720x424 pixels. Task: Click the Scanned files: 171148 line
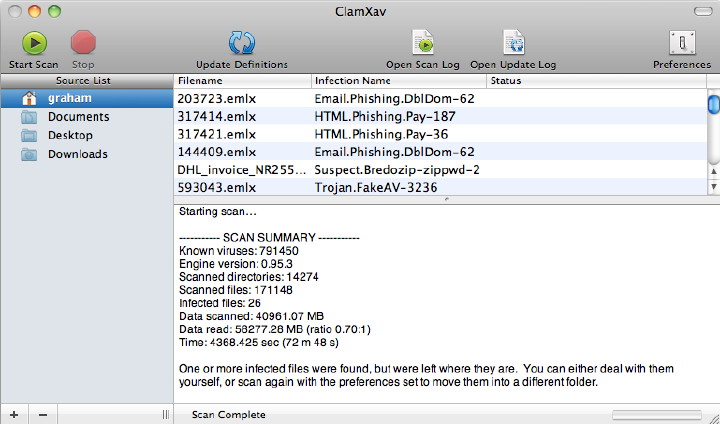click(236, 290)
